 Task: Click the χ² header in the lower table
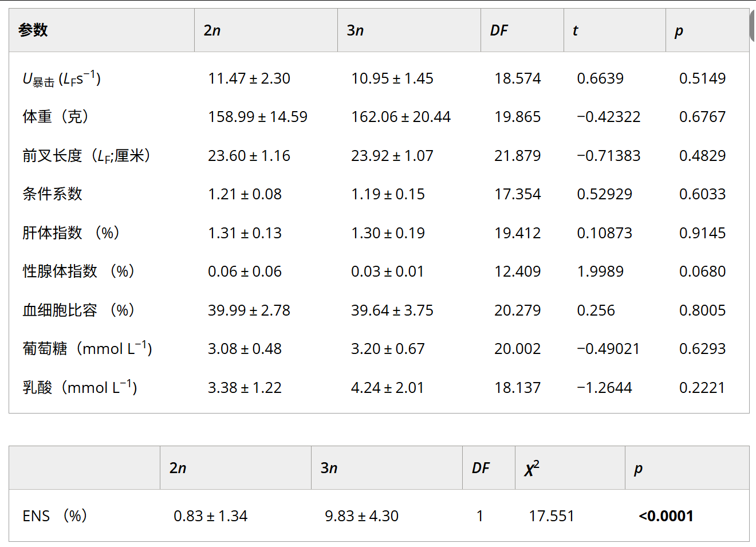click(x=531, y=469)
